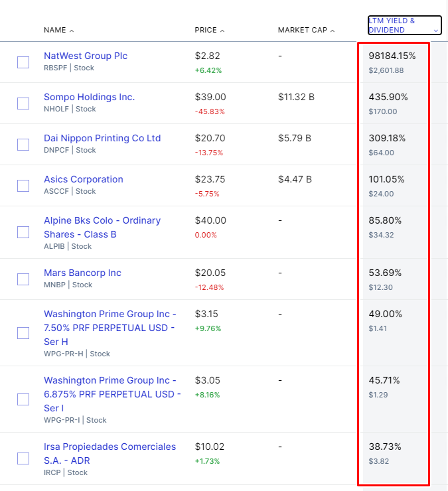This screenshot has width=448, height=491.
Task: Click the 49.00% yield value
Action: tap(386, 314)
